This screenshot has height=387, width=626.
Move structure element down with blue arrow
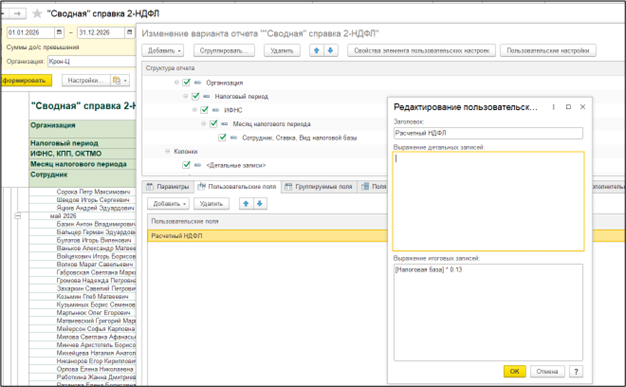(331, 51)
